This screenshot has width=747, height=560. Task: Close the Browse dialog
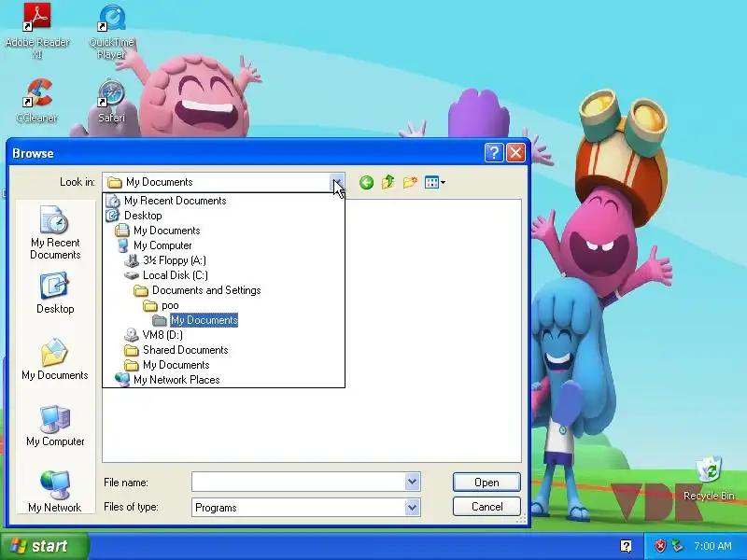(x=515, y=153)
